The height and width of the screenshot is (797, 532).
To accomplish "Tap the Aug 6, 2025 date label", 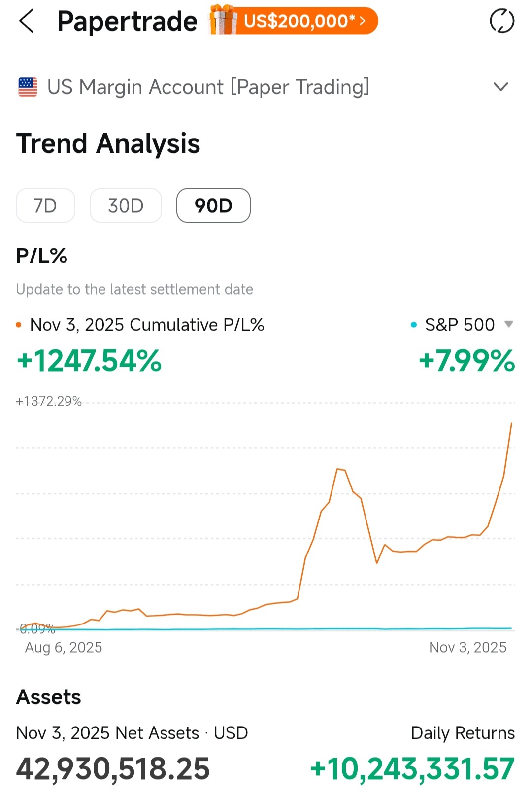I will 64,647.
